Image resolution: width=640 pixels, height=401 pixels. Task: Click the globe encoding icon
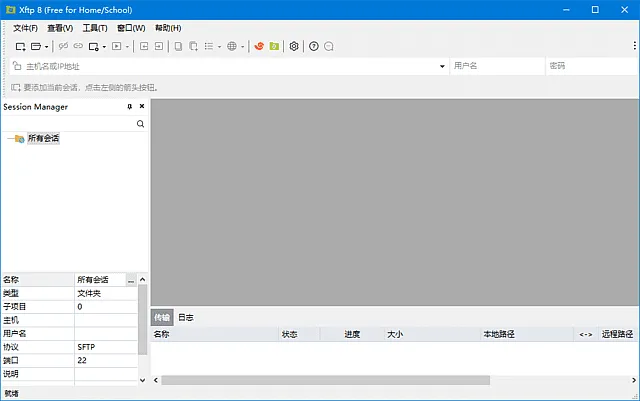coord(232,47)
